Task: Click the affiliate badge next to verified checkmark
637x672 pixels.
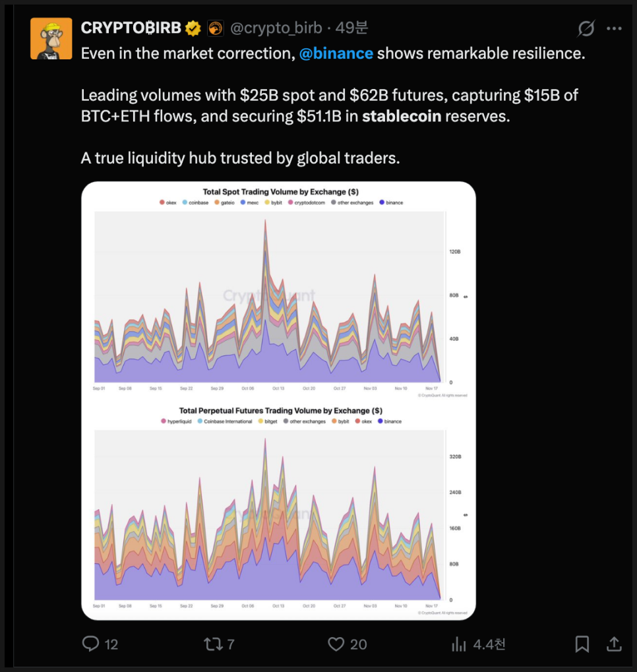Action: click(x=215, y=28)
